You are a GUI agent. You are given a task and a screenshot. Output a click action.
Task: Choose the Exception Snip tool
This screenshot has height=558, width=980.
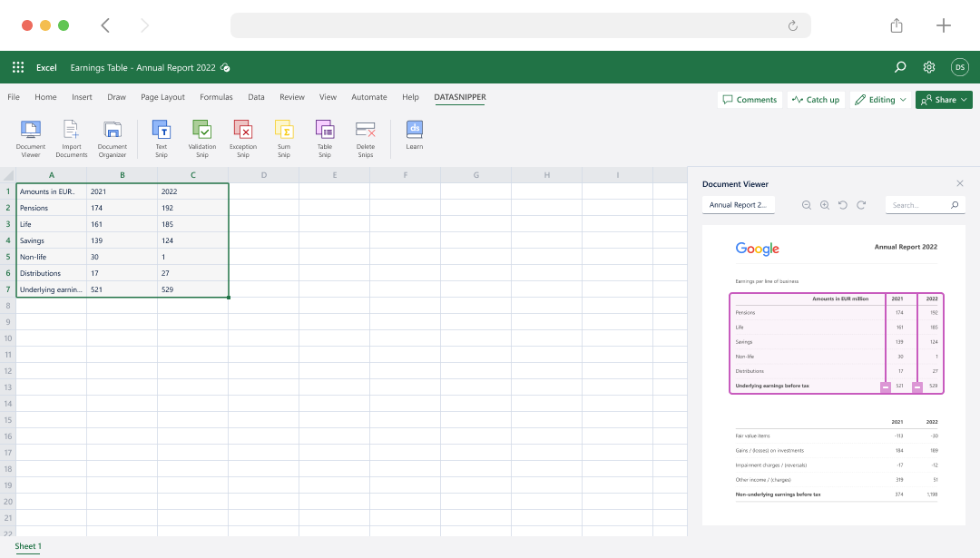click(x=242, y=138)
